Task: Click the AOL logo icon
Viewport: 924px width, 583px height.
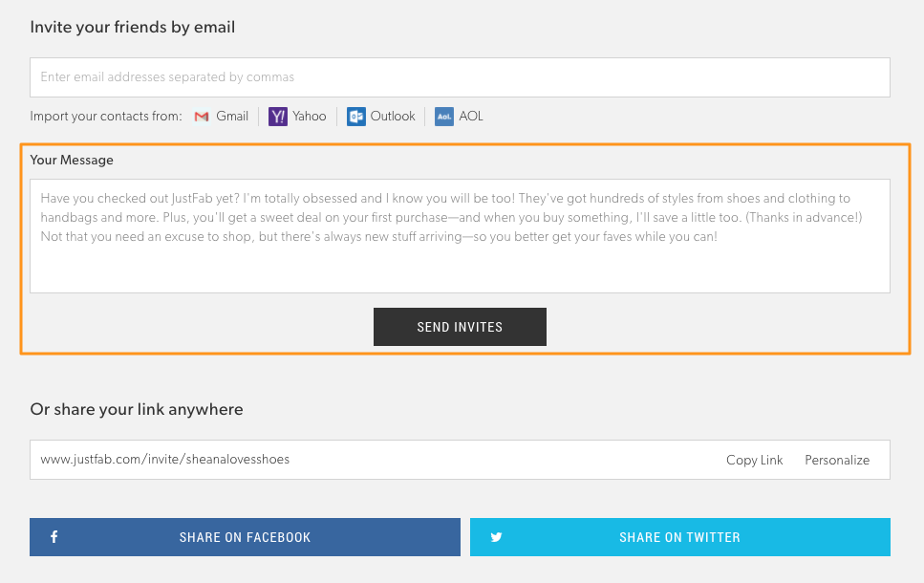Action: pos(444,117)
